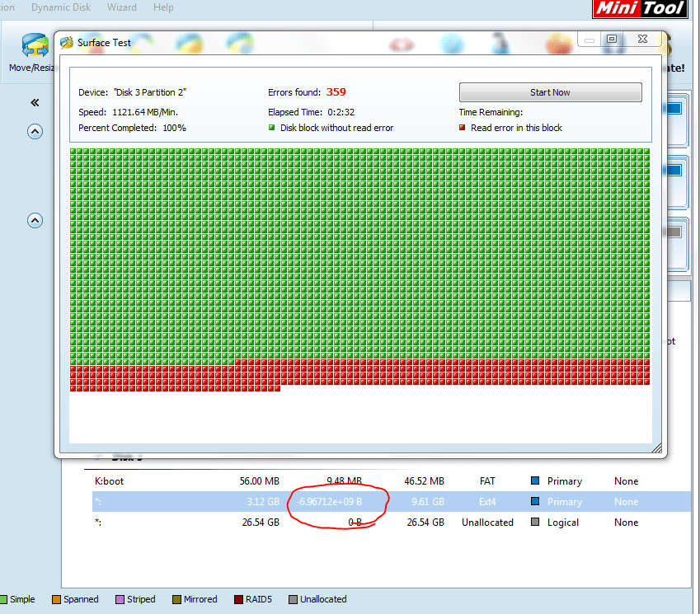Select the K:boot partition row
700x614 pixels.
[x=247, y=480]
